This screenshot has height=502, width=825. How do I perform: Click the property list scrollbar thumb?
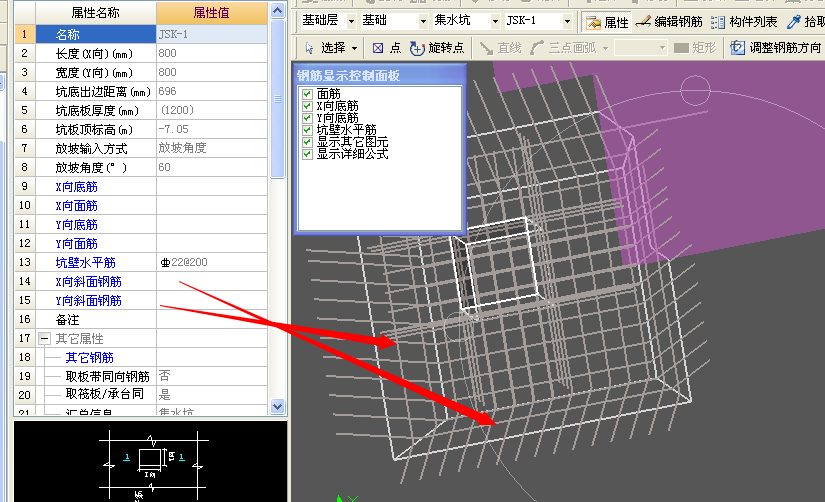(278, 98)
